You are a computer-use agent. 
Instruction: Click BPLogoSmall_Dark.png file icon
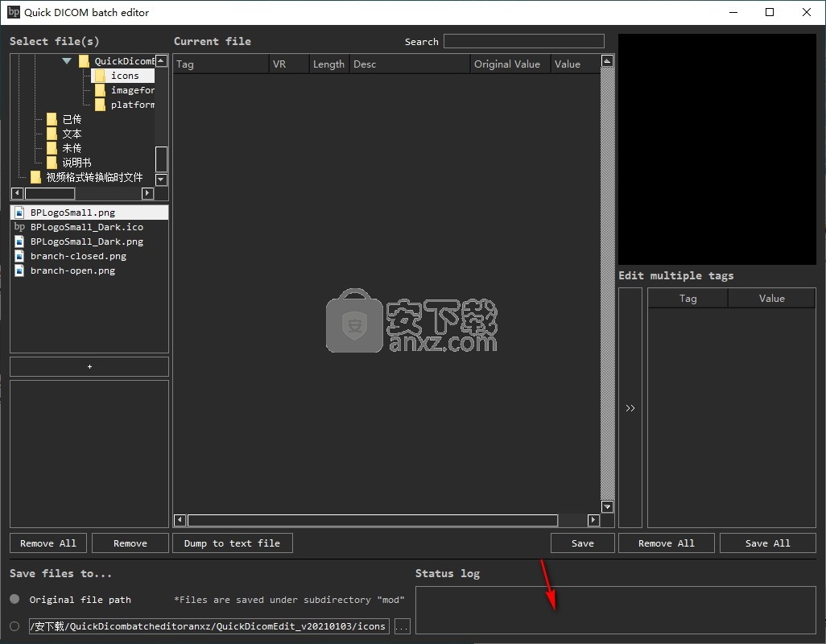pyautogui.click(x=19, y=242)
